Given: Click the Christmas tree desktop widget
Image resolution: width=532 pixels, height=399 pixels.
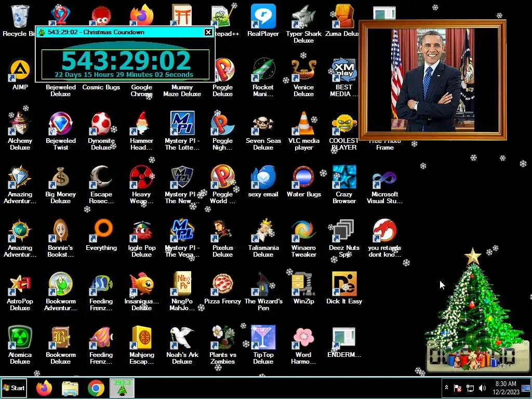Looking at the screenshot, I should (x=475, y=309).
